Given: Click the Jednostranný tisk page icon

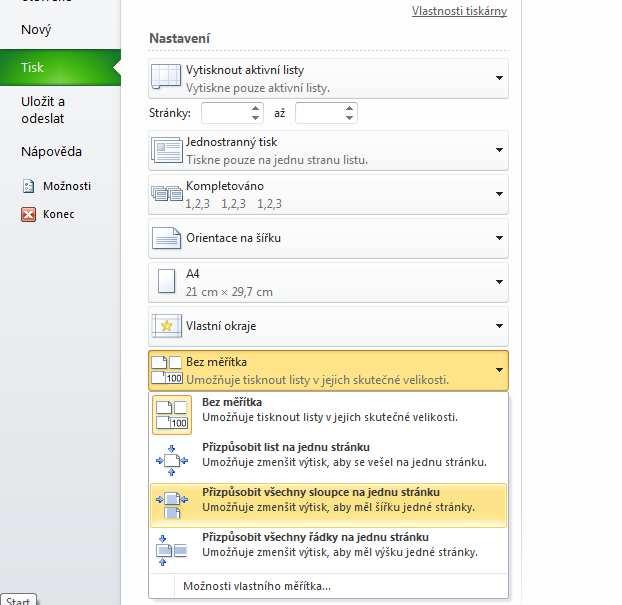Looking at the screenshot, I should tap(167, 150).
